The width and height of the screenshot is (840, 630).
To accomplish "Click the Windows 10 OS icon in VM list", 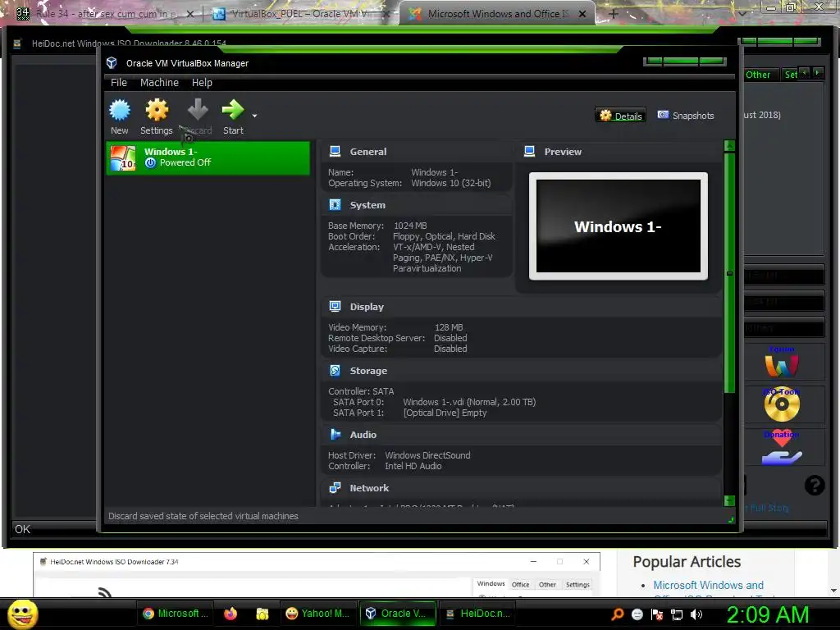I will [123, 158].
